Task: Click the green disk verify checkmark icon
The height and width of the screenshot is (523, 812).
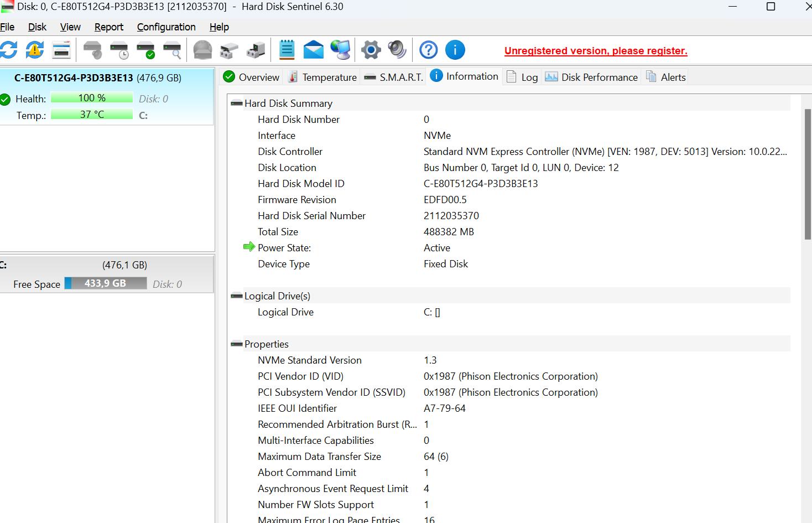Action: pos(145,50)
